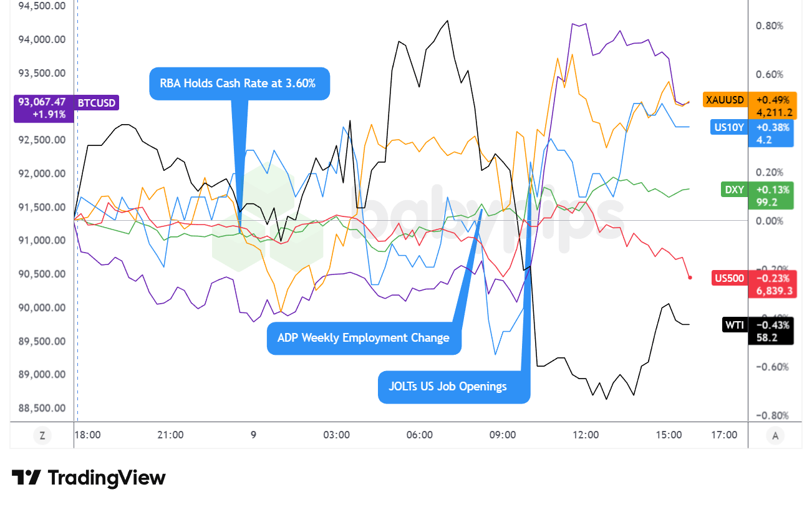Screen dimensions: 812x507
Task: Select the black WTI symbol label
Action: point(733,324)
